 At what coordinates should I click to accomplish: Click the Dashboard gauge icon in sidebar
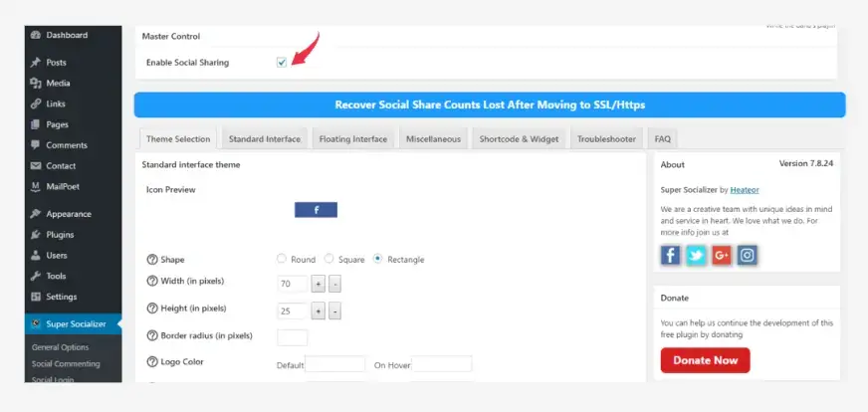pyautogui.click(x=36, y=35)
